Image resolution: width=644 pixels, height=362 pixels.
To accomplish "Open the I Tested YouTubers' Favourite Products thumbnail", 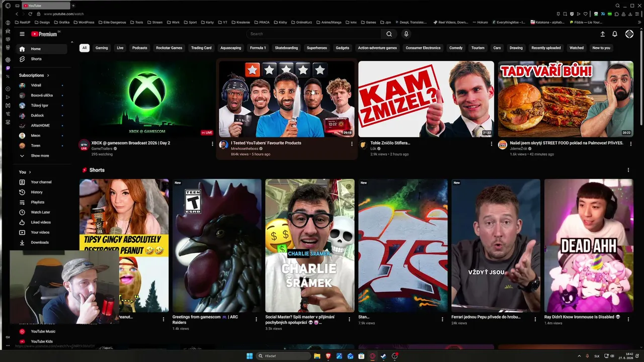I will click(x=287, y=99).
